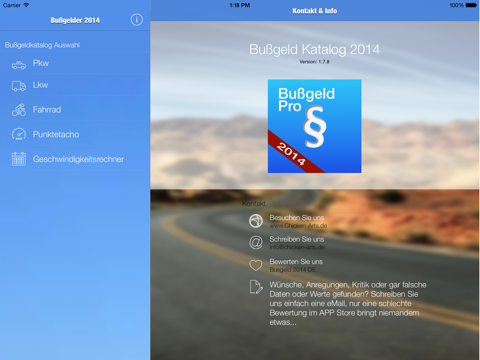Email info@chicken-arts.de
The height and width of the screenshot is (360, 480).
pyautogui.click(x=297, y=247)
